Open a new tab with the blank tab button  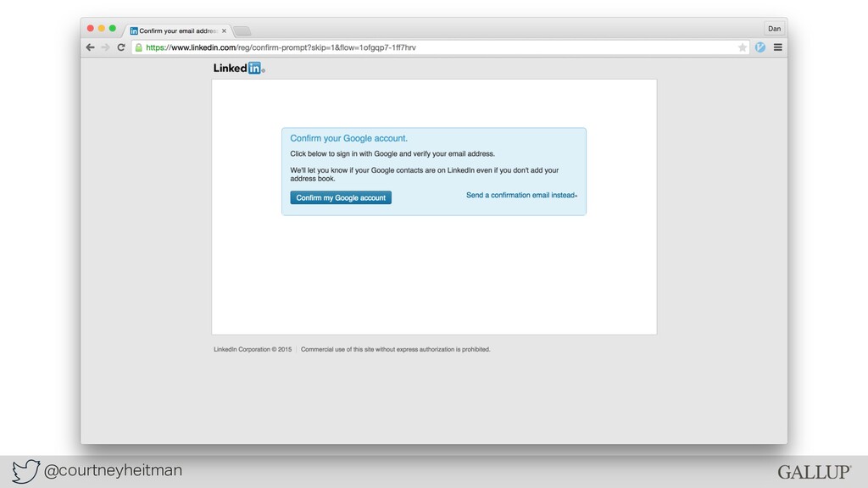point(242,31)
